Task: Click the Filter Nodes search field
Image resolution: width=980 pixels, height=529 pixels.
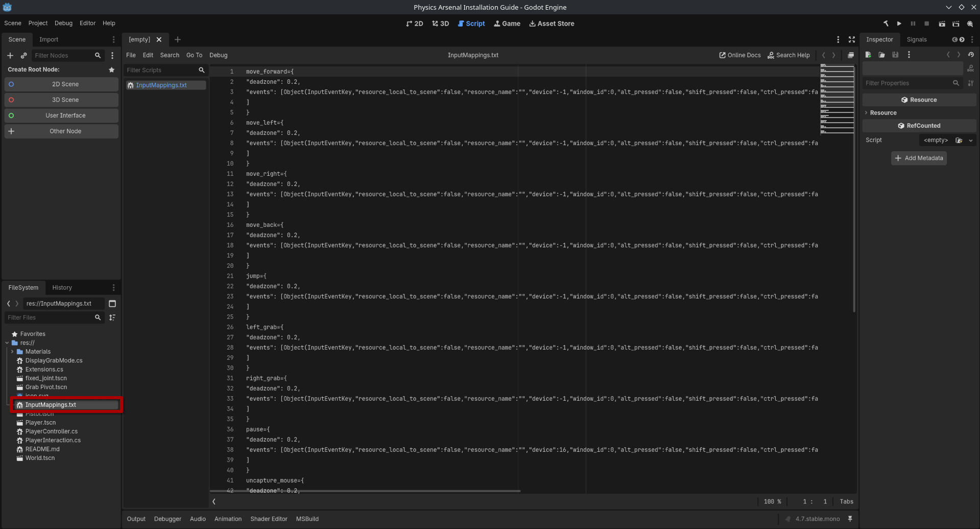Action: [x=68, y=55]
